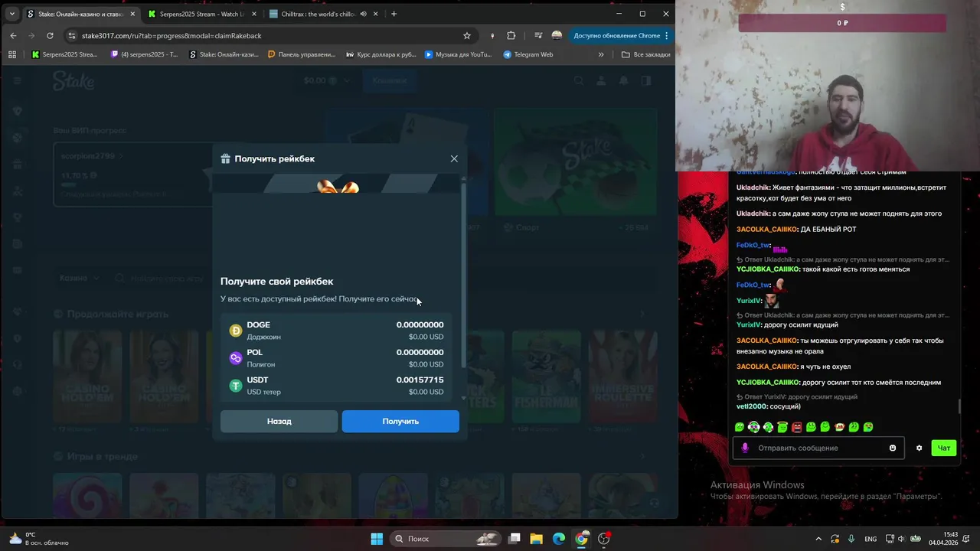Open the Stake: Онлайн-кази... bookmark
Viewport: 980px width, 551px height.
click(224, 54)
